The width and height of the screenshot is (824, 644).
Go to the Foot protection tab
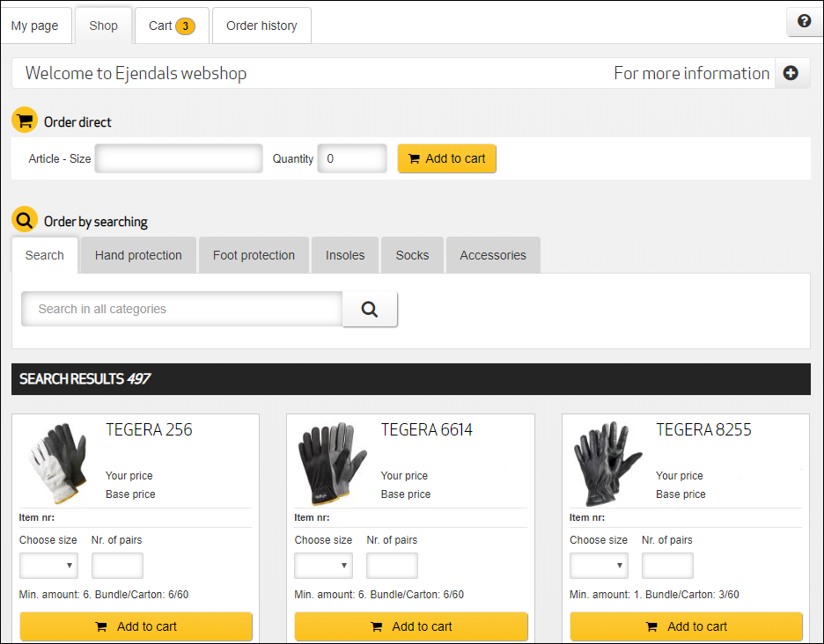point(254,255)
